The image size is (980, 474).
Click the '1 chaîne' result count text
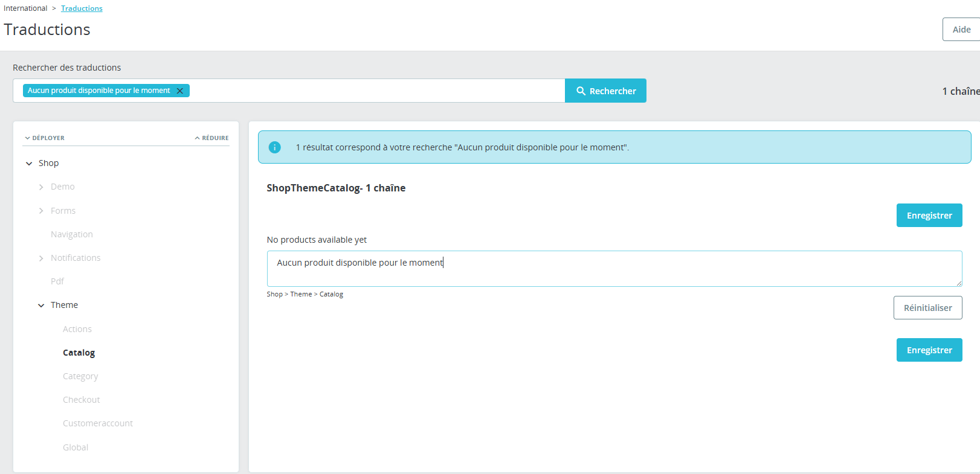(961, 91)
